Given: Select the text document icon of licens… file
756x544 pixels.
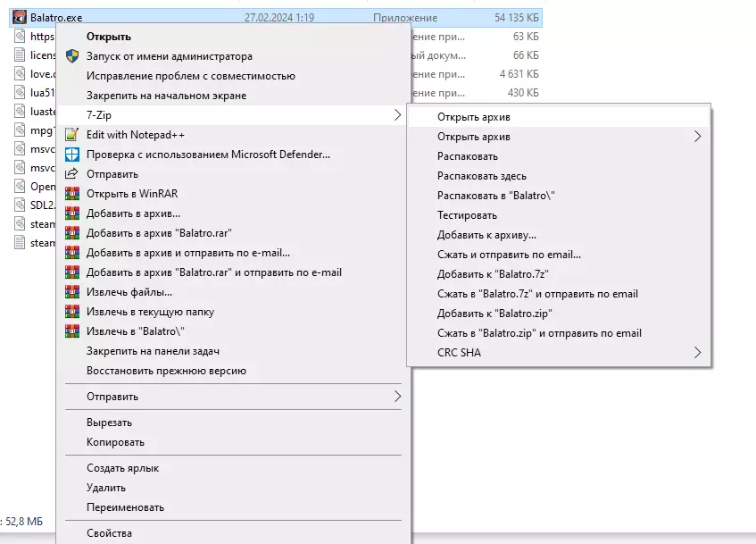Looking at the screenshot, I should [x=20, y=55].
